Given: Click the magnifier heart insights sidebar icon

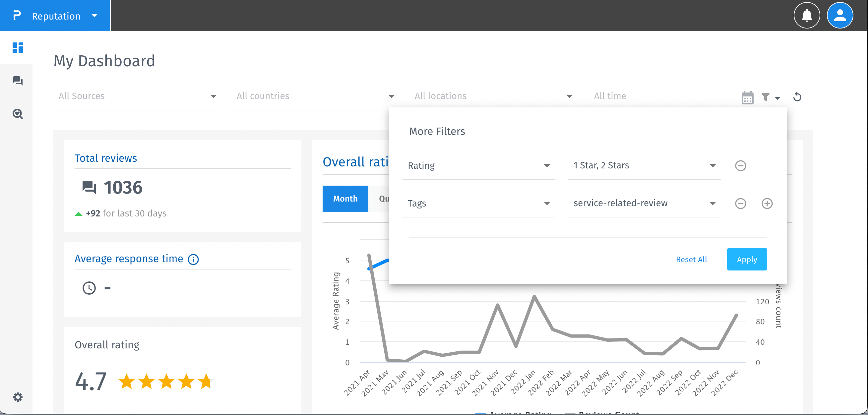Looking at the screenshot, I should [18, 114].
